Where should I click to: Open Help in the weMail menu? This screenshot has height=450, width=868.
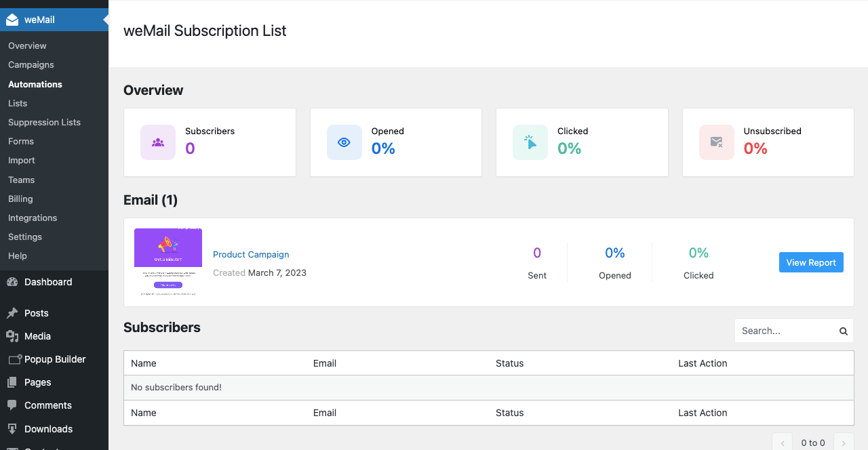pyautogui.click(x=18, y=255)
